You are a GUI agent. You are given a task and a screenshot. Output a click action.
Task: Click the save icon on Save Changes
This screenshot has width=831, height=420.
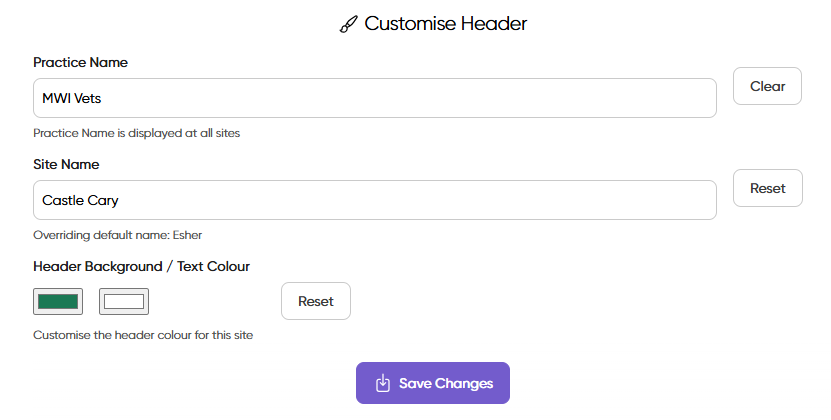pos(383,383)
